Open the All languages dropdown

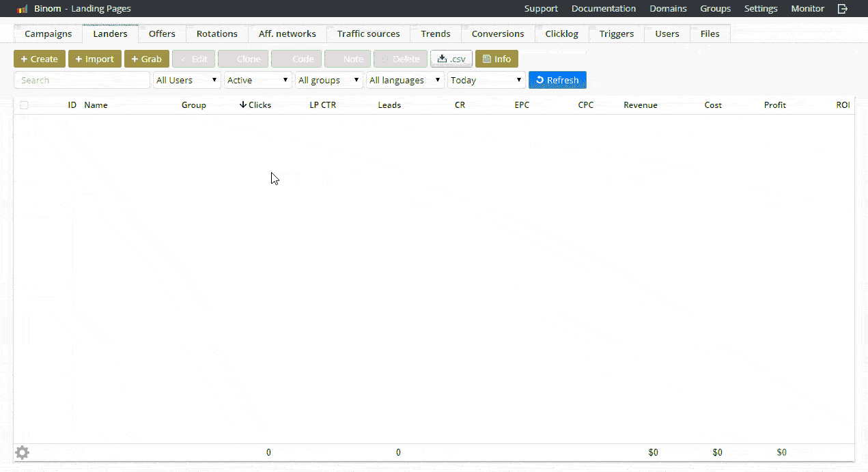406,80
